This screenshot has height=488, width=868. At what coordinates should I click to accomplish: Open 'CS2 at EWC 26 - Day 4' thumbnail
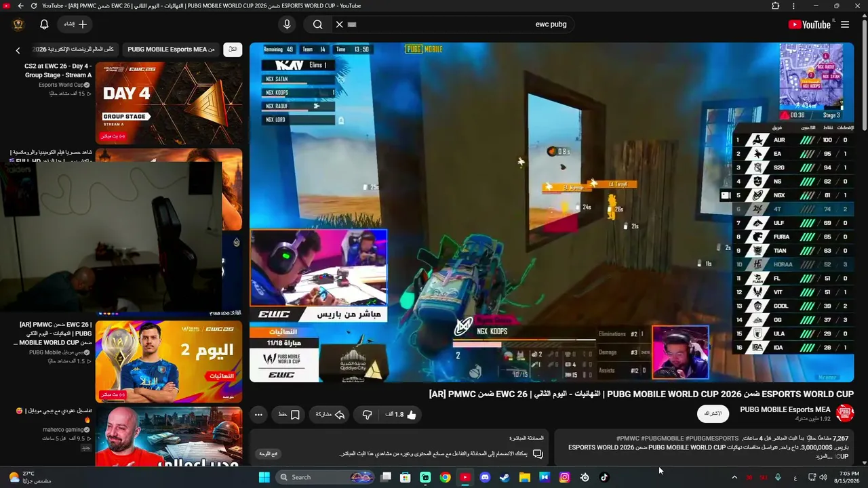coord(169,103)
